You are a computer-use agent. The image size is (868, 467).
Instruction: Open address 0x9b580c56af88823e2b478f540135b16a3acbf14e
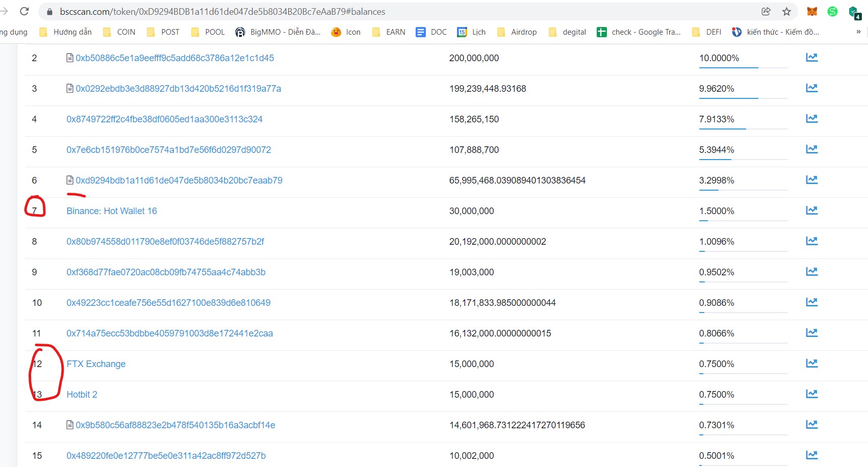coord(175,425)
